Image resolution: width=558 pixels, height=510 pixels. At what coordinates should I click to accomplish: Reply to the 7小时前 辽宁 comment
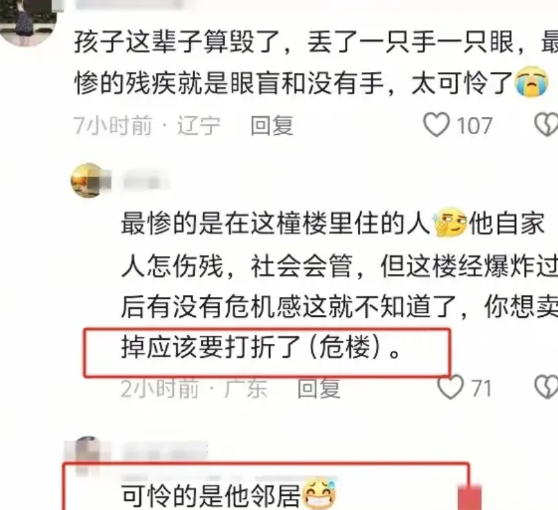[272, 125]
